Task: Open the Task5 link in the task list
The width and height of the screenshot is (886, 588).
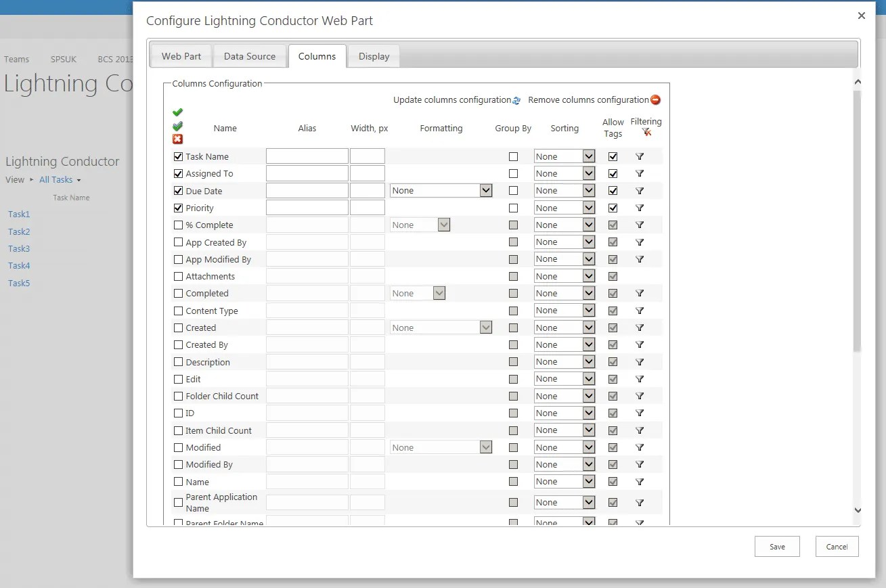Action: pyautogui.click(x=19, y=283)
